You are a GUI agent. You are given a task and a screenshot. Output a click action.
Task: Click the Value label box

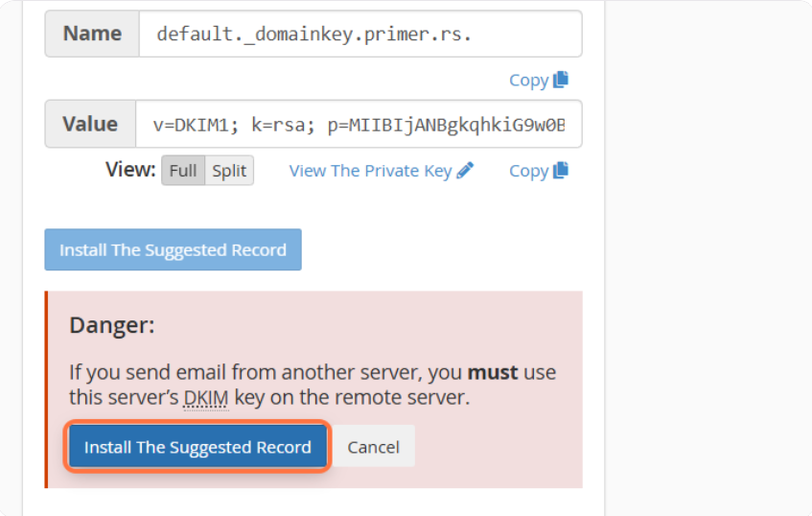point(90,125)
